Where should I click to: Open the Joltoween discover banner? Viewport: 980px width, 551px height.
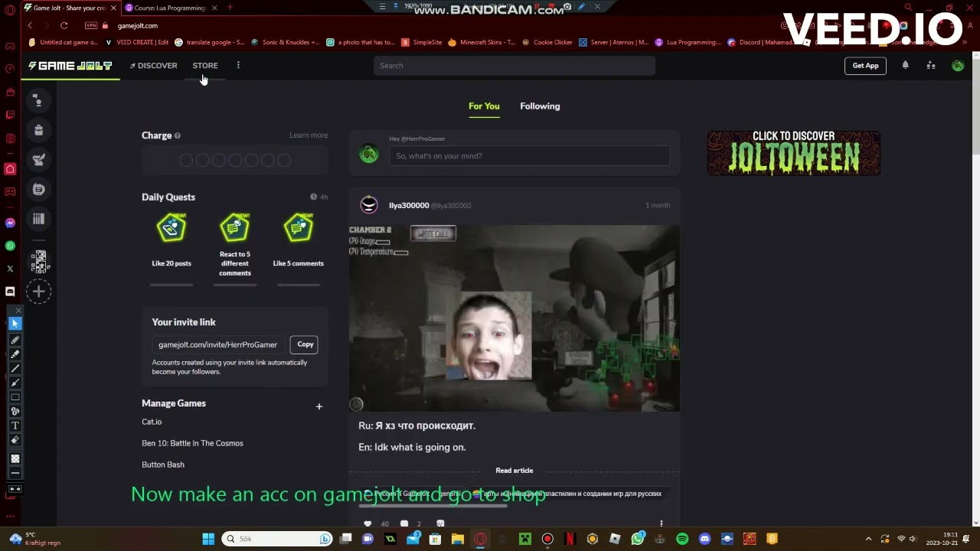793,153
